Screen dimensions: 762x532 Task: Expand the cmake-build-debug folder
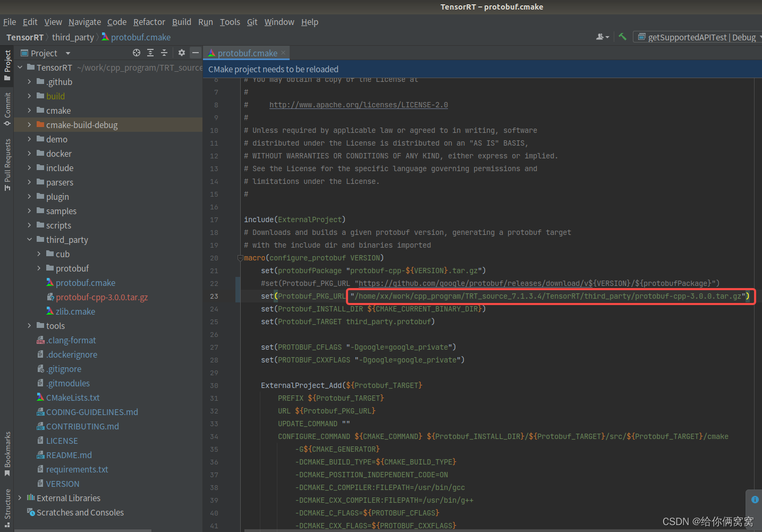30,125
